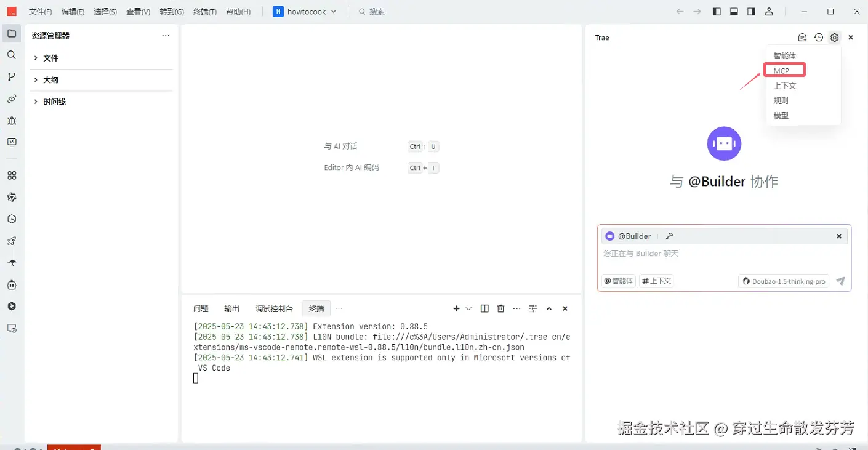
Task: Switch to the 问题 tab
Action: click(201, 308)
